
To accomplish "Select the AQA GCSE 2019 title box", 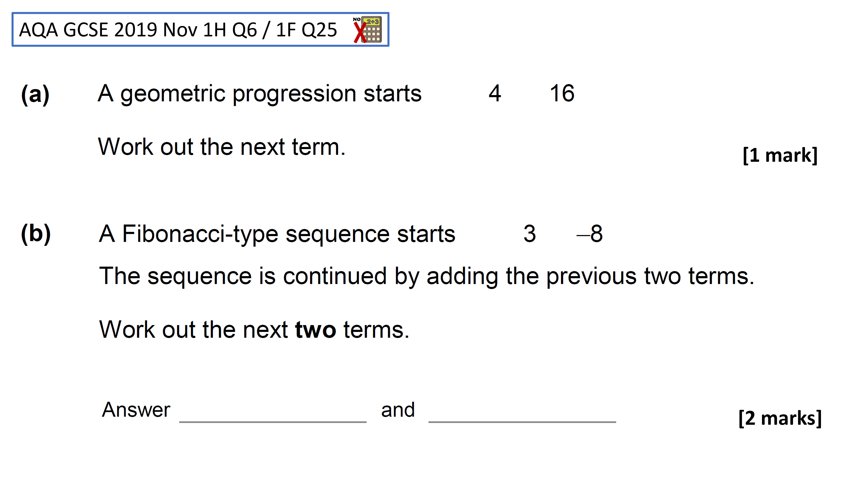I will coord(200,29).
